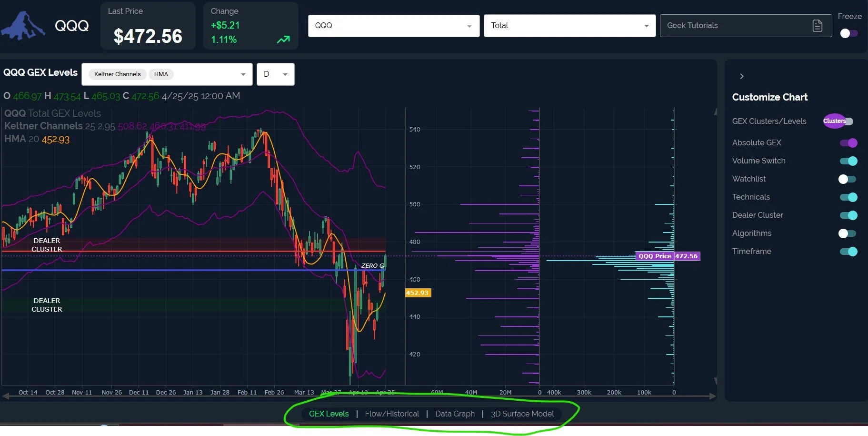Click the QQQ Price 472.56 label

[668, 256]
